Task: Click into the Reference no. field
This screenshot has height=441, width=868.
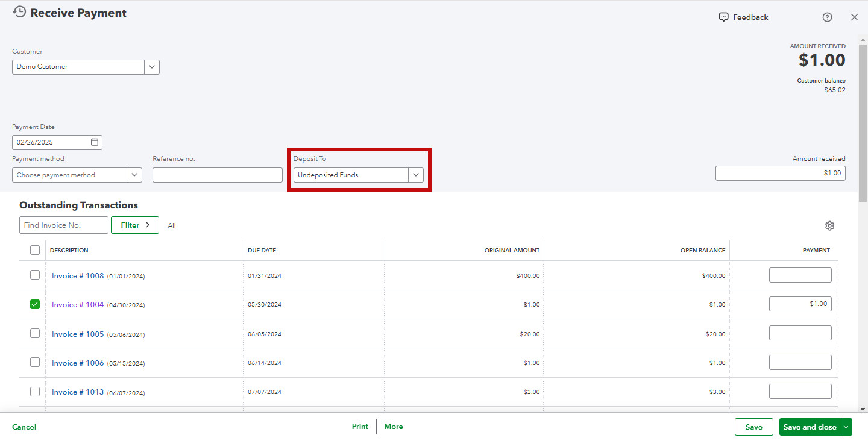Action: (x=218, y=175)
